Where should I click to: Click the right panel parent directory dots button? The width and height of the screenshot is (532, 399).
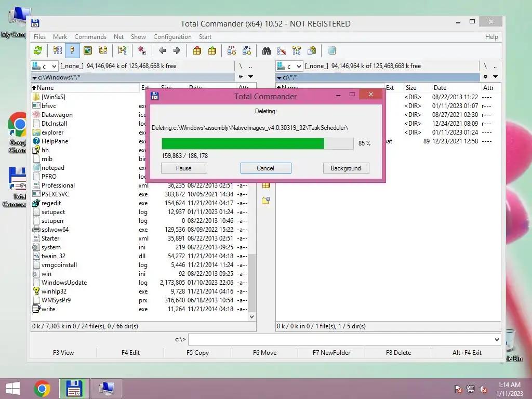pyautogui.click(x=495, y=66)
